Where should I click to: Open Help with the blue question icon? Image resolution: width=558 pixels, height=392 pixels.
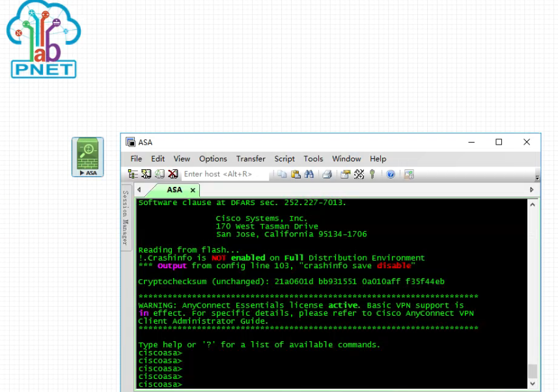click(x=391, y=174)
